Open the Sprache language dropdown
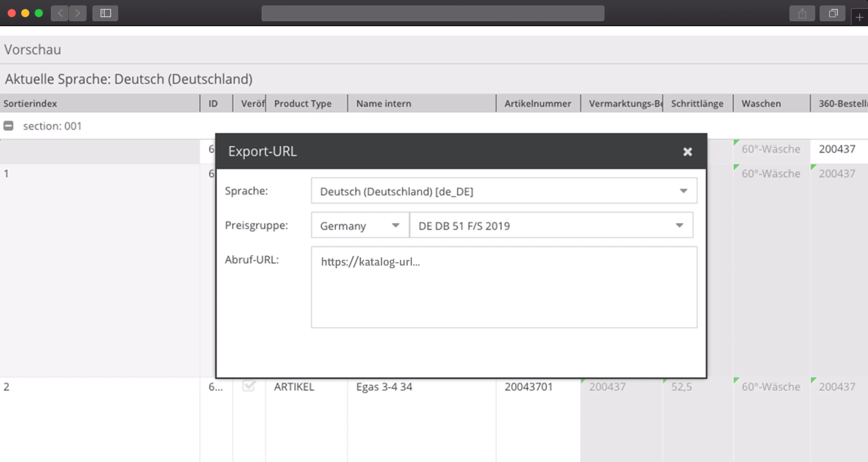The height and width of the screenshot is (462, 868). (x=684, y=191)
